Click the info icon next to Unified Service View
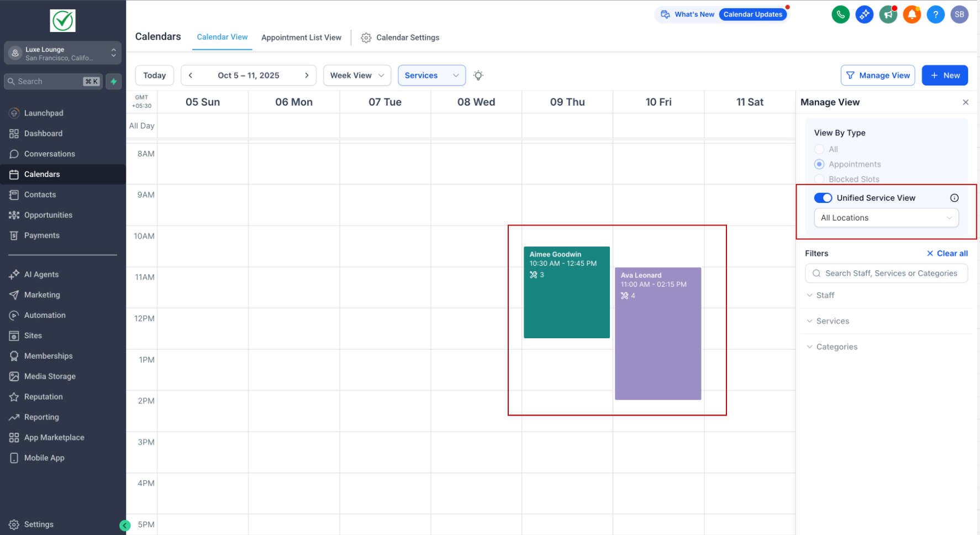This screenshot has width=980, height=535. (954, 198)
